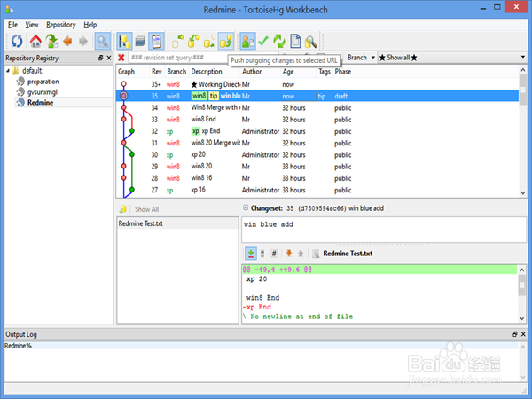Click the file search icon beside Redmine Test.txt

point(316,254)
